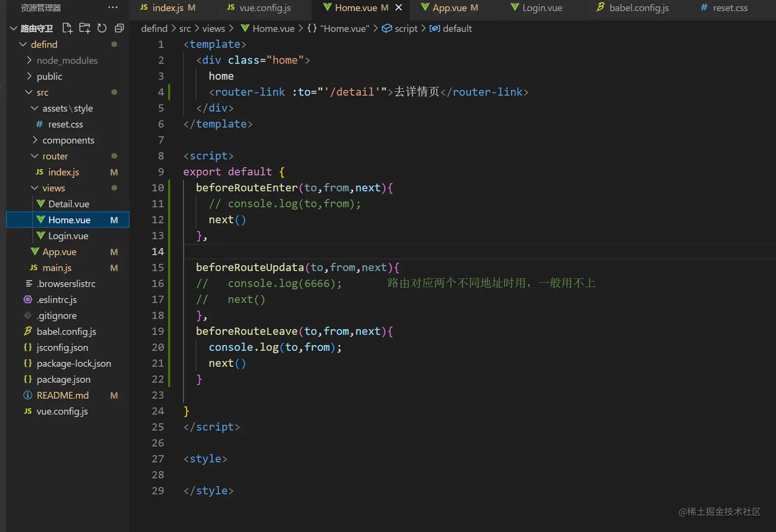Click the lines icon beside .browserslistrc
The image size is (776, 532).
[29, 283]
